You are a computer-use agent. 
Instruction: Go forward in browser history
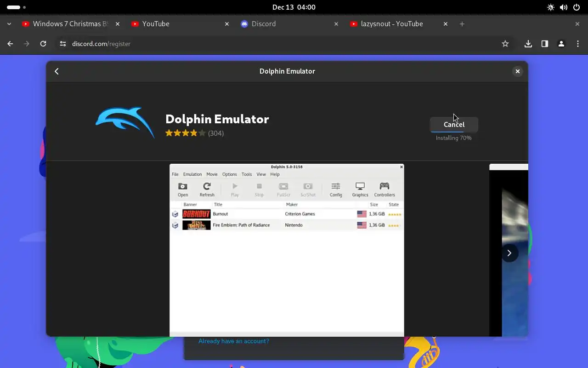27,44
